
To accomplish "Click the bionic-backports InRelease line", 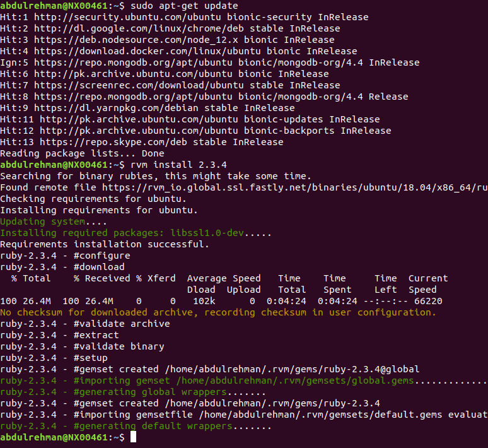I will (195, 131).
